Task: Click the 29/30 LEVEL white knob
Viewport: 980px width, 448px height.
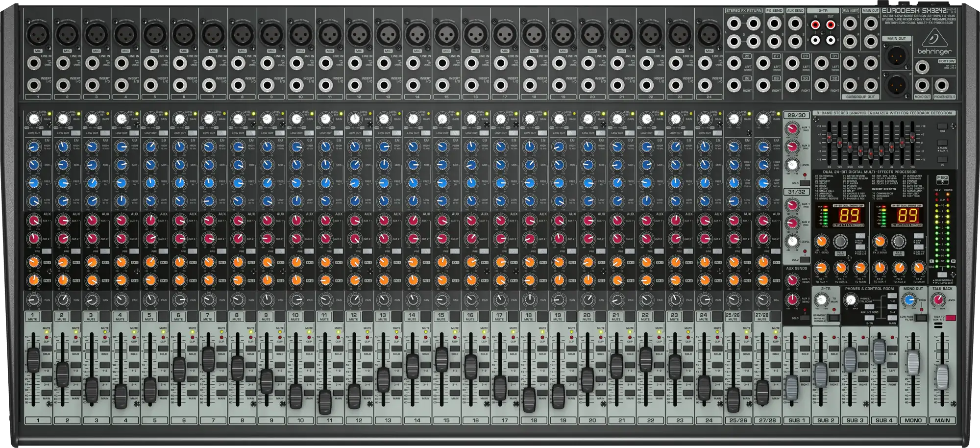Action: click(x=792, y=165)
